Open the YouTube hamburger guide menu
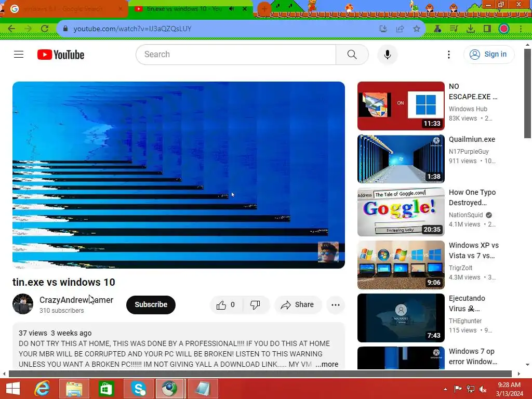 19,54
